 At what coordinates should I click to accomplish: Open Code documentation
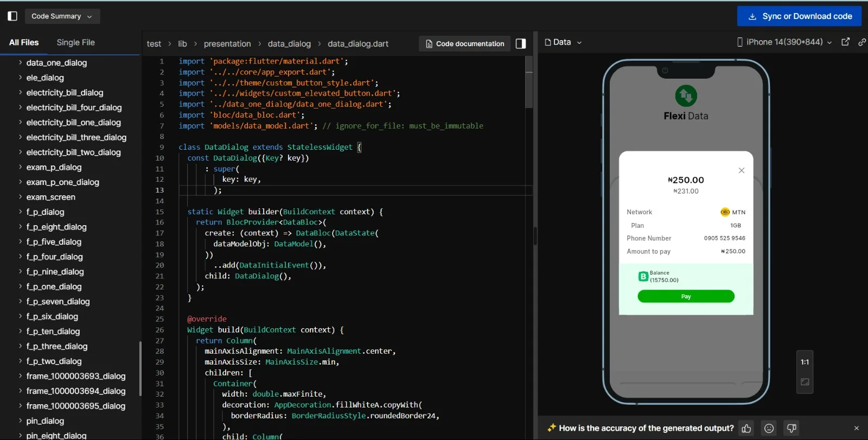point(464,44)
